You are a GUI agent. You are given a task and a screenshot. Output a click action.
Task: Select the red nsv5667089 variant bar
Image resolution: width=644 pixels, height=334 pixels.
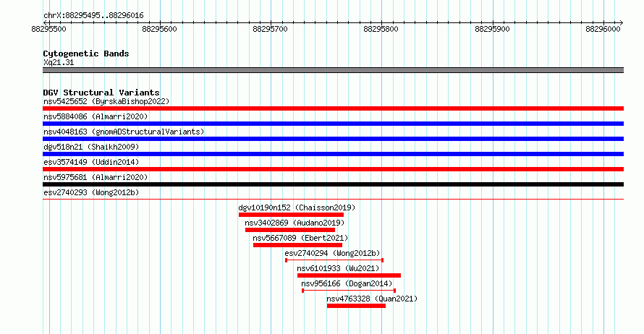[298, 245]
